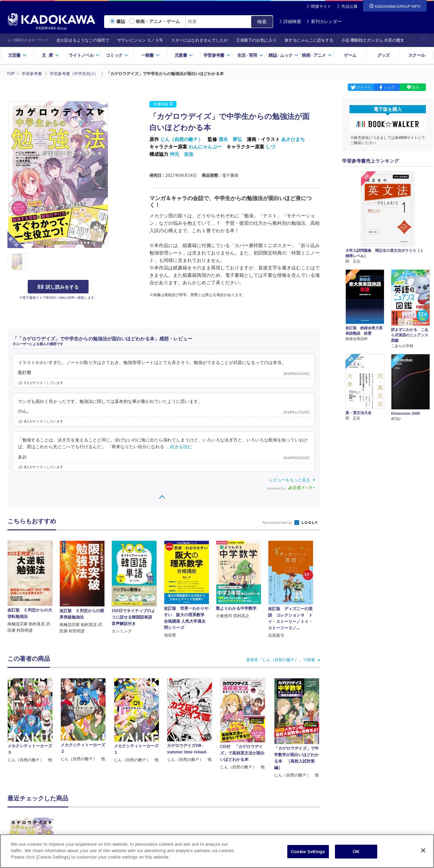Viewport: 434px width, 868px height.
Task: Open カゲロウデイズVIII summer time reload cover
Action: (x=190, y=709)
